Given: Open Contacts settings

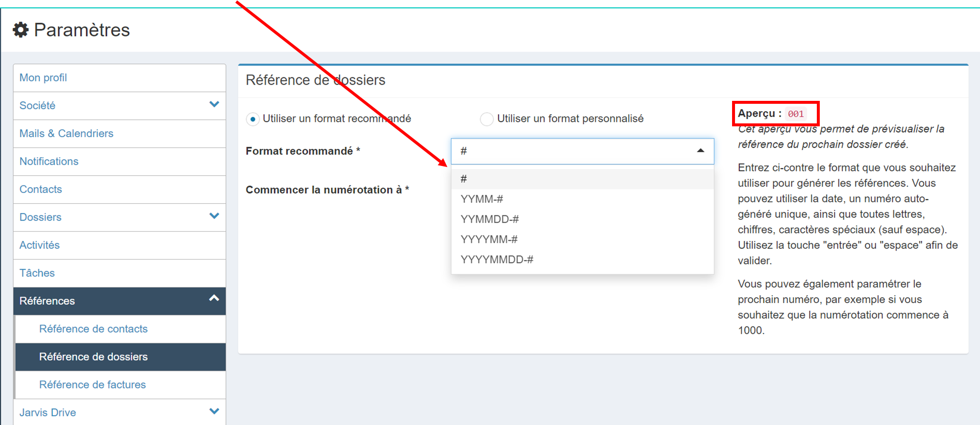Looking at the screenshot, I should click(x=41, y=189).
